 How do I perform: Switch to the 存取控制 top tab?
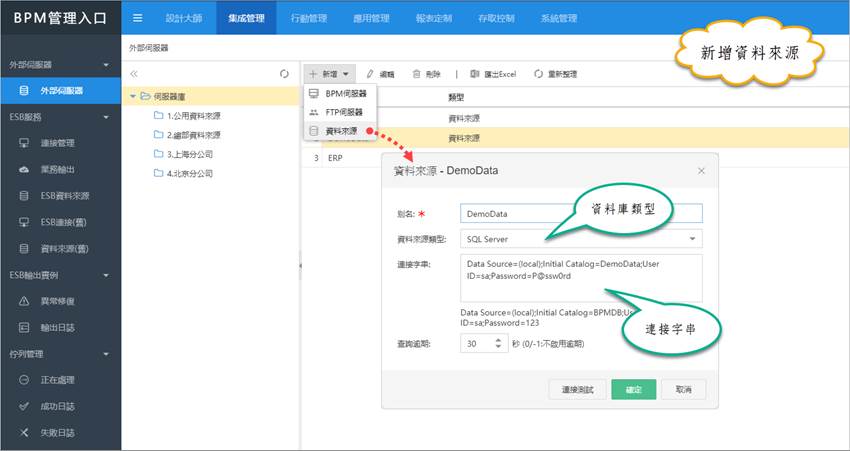[496, 18]
